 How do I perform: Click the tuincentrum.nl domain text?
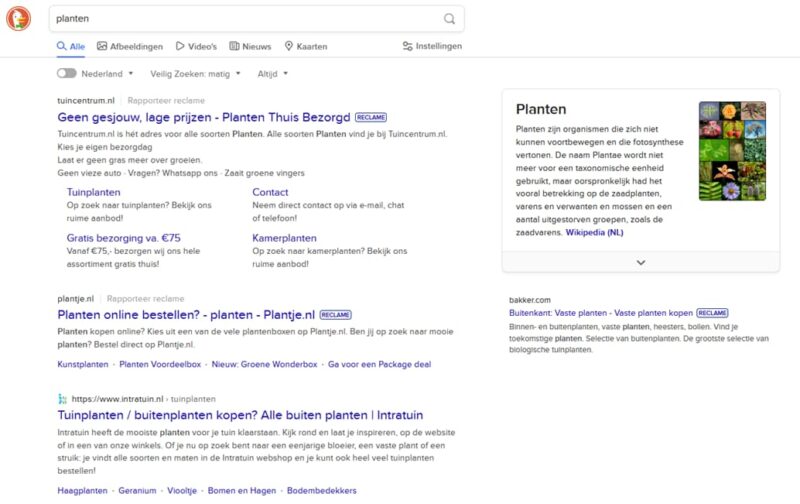pos(86,100)
